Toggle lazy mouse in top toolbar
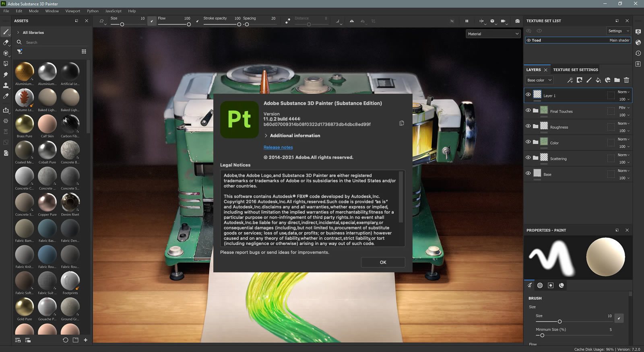The image size is (644, 352). click(x=287, y=21)
